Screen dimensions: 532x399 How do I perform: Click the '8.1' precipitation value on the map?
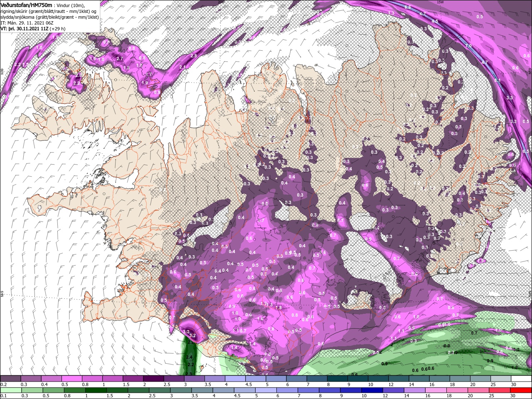(x=498, y=80)
